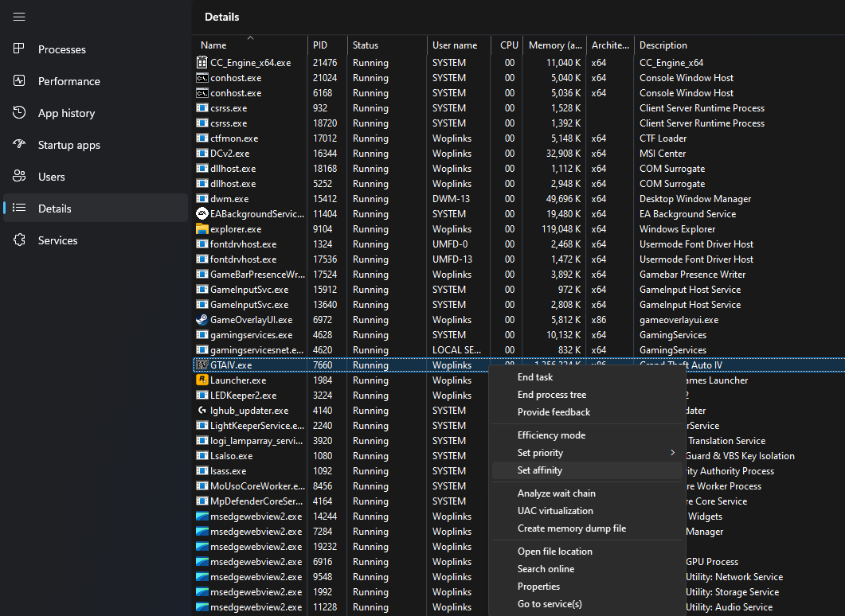Click the Startup apps gauge icon
Screen dimensions: 845x616
pos(19,144)
